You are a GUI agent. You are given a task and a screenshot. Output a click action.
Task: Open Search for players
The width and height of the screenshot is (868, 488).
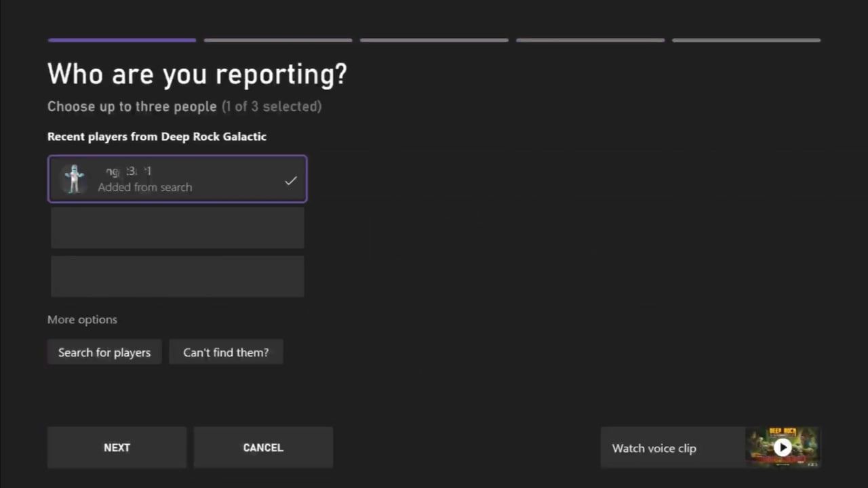[104, 352]
